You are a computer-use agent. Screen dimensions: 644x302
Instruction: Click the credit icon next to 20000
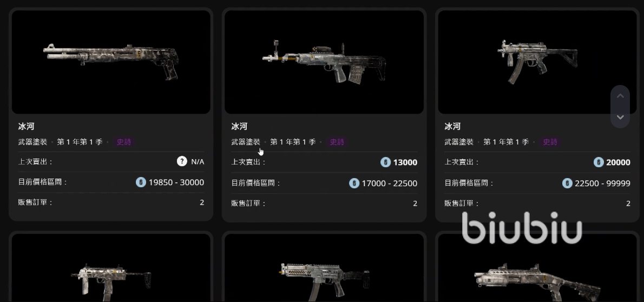[x=599, y=162]
